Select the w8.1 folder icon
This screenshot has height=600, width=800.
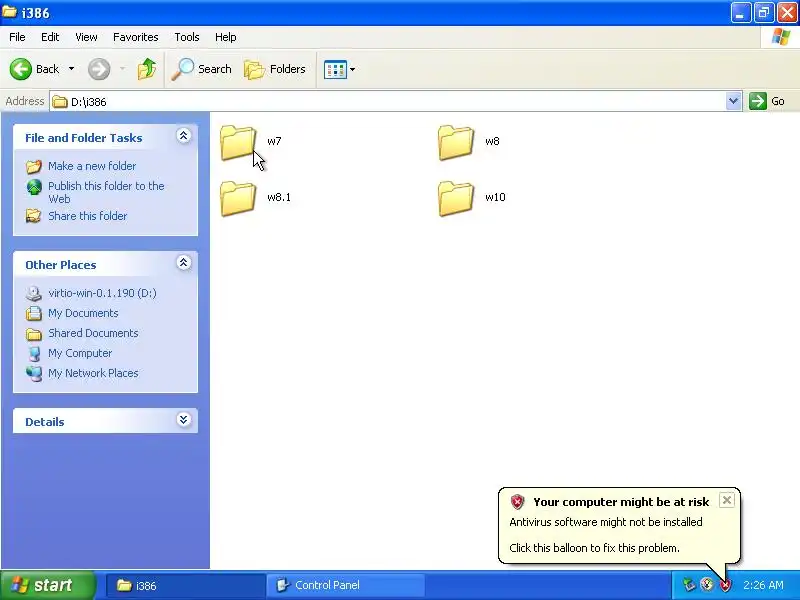[238, 198]
